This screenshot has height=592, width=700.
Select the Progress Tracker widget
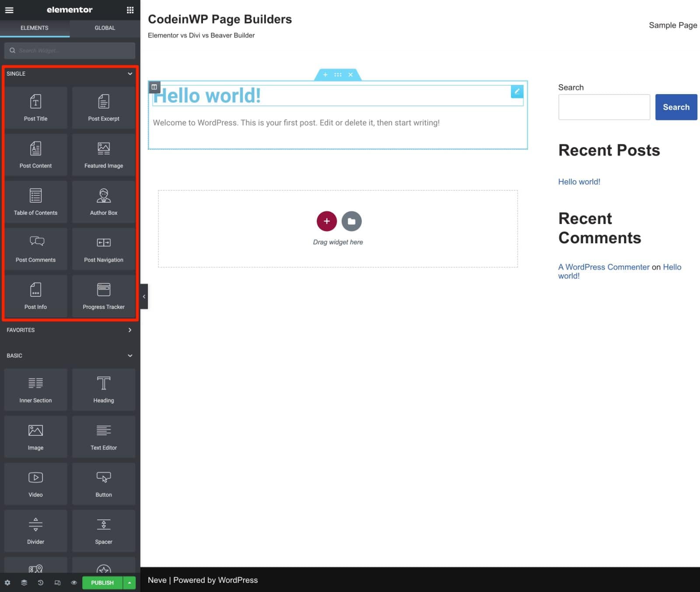point(103,295)
